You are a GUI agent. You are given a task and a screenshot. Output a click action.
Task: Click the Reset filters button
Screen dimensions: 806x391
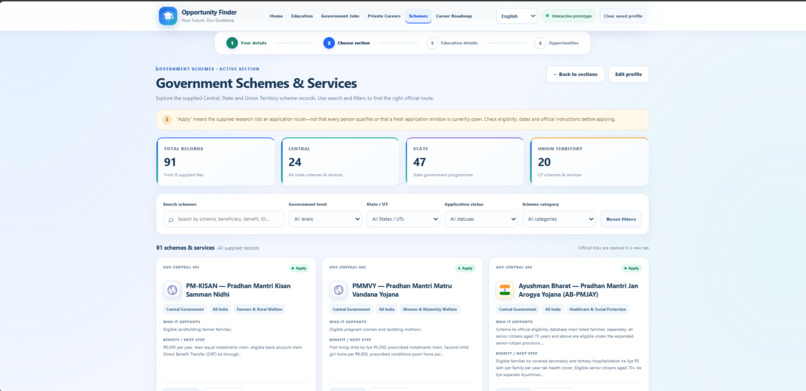[621, 219]
